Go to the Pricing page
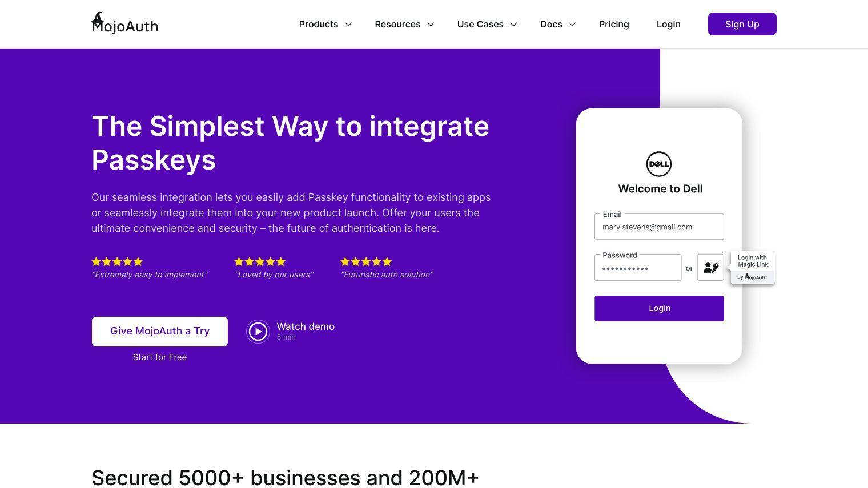Image resolution: width=868 pixels, height=488 pixels. [x=614, y=24]
